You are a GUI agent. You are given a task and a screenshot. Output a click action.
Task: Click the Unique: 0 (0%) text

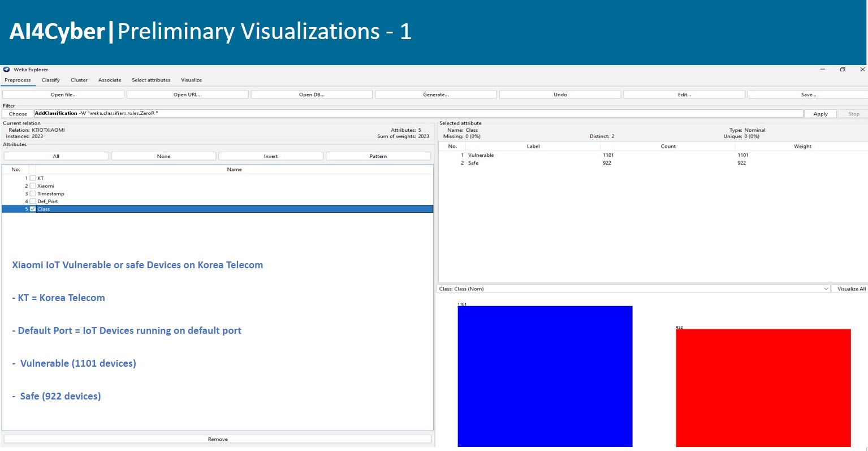(741, 136)
